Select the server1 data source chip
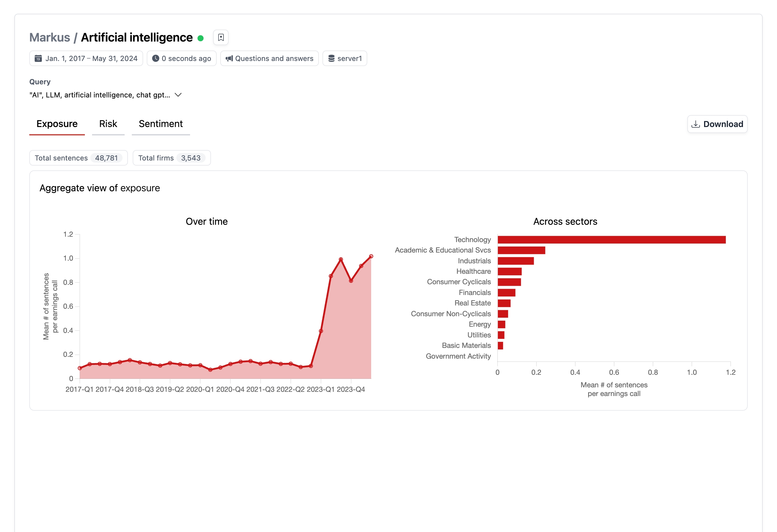Screen dimensions: 777x532 click(345, 58)
